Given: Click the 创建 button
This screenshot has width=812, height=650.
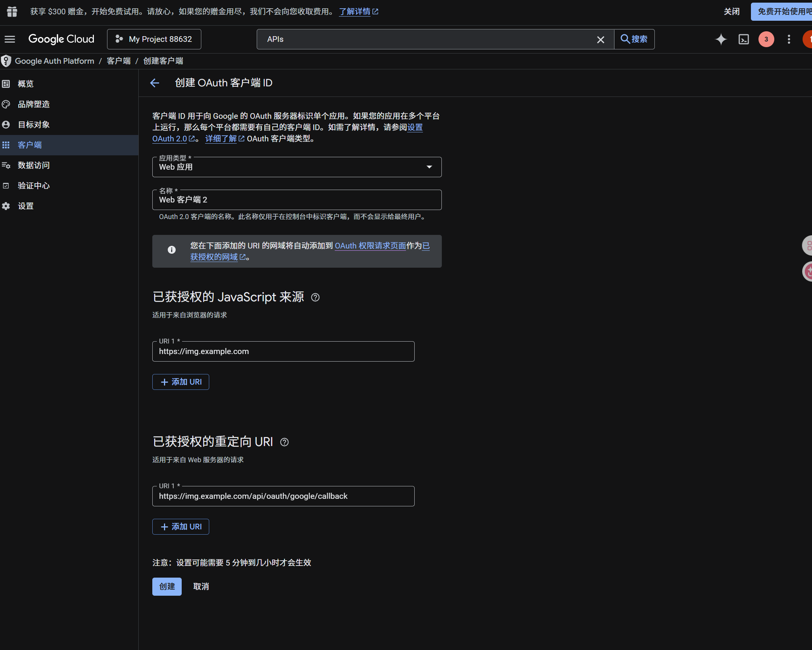Looking at the screenshot, I should tap(167, 587).
